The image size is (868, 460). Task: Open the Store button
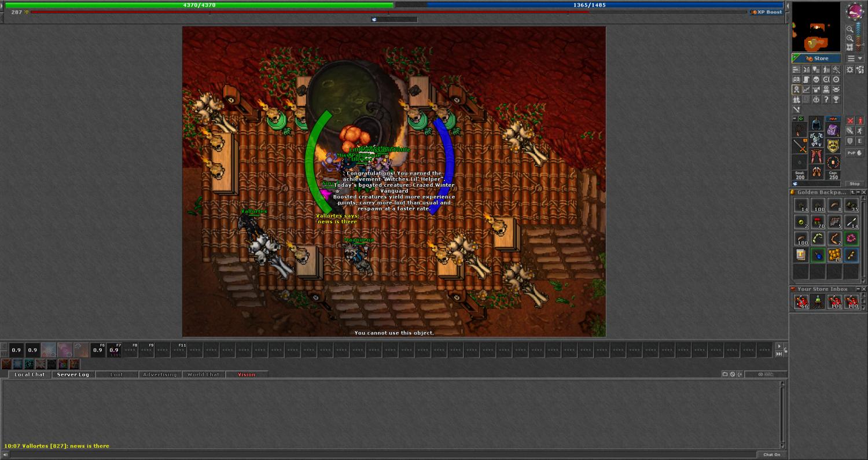click(x=816, y=58)
